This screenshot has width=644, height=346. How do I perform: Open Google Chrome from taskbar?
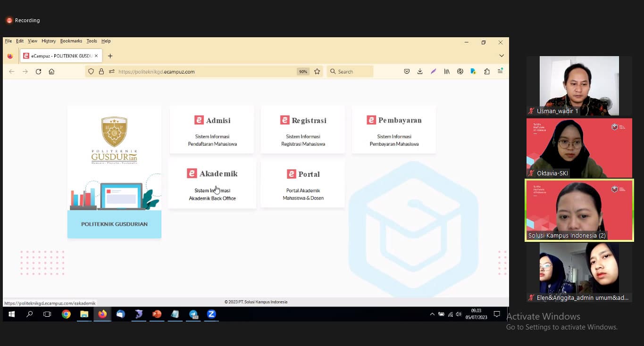click(x=66, y=314)
